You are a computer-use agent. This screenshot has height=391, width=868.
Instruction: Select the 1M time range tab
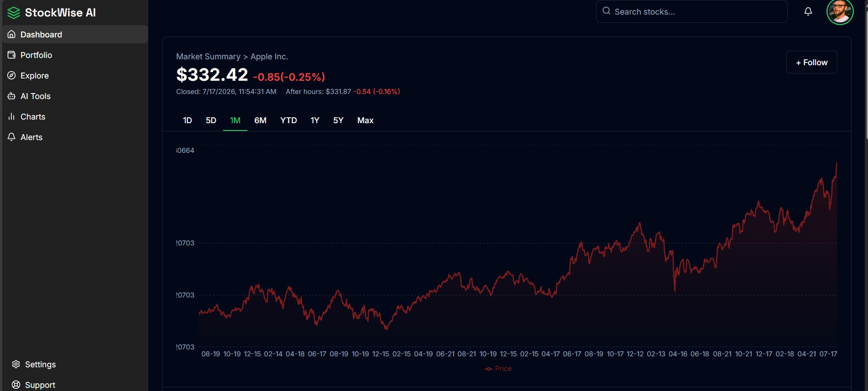coord(235,120)
